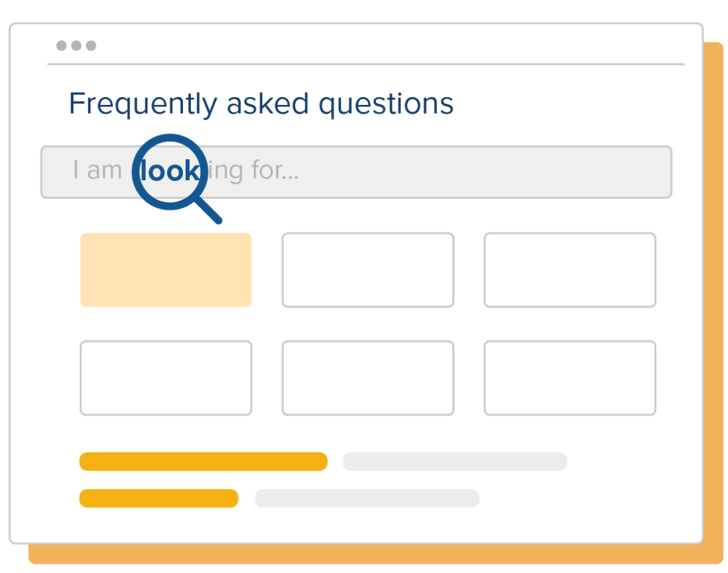Click the first gray window dot
The height and width of the screenshot is (573, 728).
[x=61, y=46]
